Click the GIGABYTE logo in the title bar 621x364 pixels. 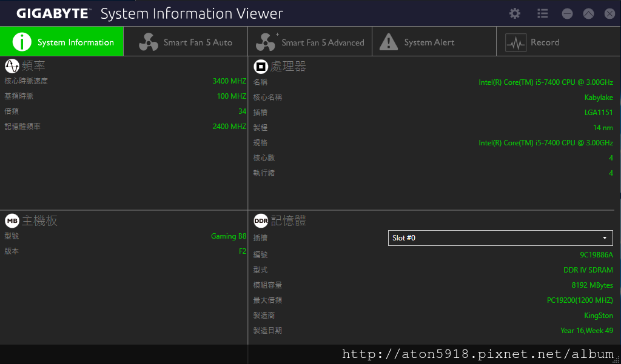pyautogui.click(x=54, y=14)
